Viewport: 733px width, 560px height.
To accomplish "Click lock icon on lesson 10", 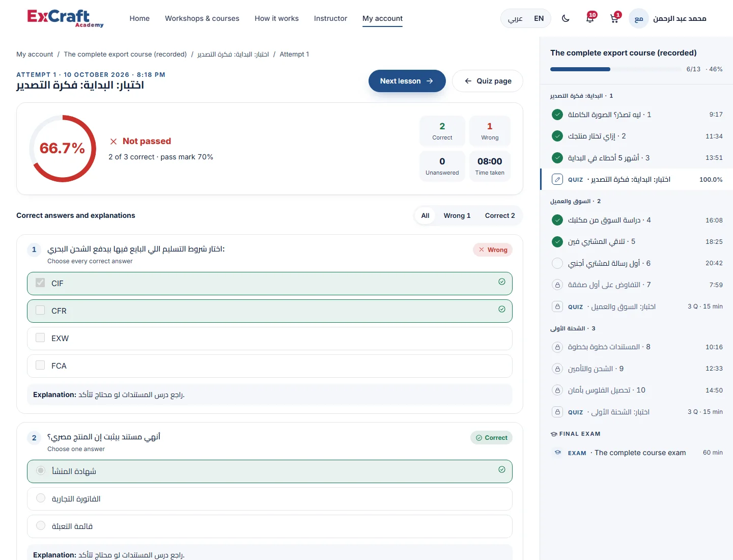I will (x=557, y=390).
